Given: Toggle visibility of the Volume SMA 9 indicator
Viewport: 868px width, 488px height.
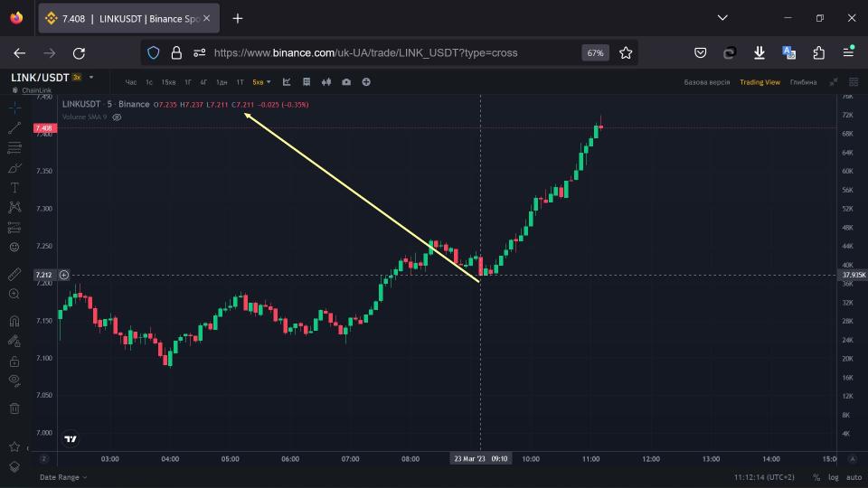Looking at the screenshot, I should point(117,117).
